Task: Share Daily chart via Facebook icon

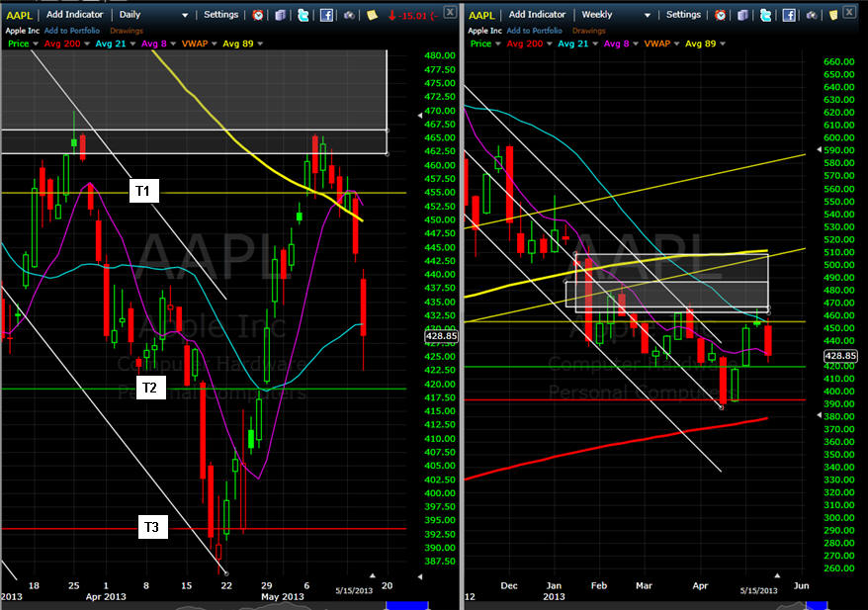Action: coord(326,15)
